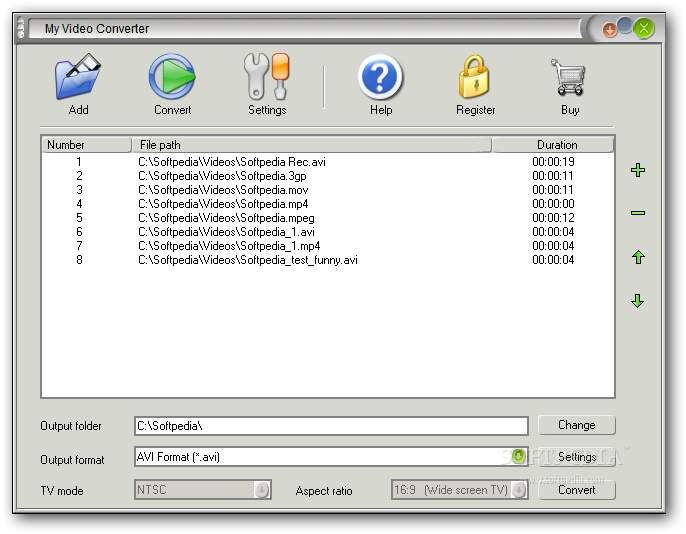The height and width of the screenshot is (534, 686).
Task: Click the orange minimize-to-tray button in title bar
Action: (609, 30)
